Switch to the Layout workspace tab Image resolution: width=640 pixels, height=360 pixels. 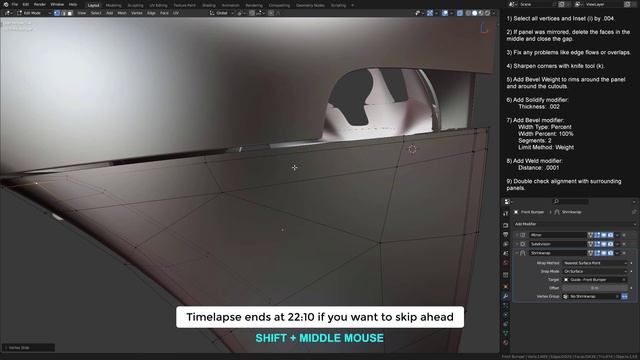[x=93, y=5]
